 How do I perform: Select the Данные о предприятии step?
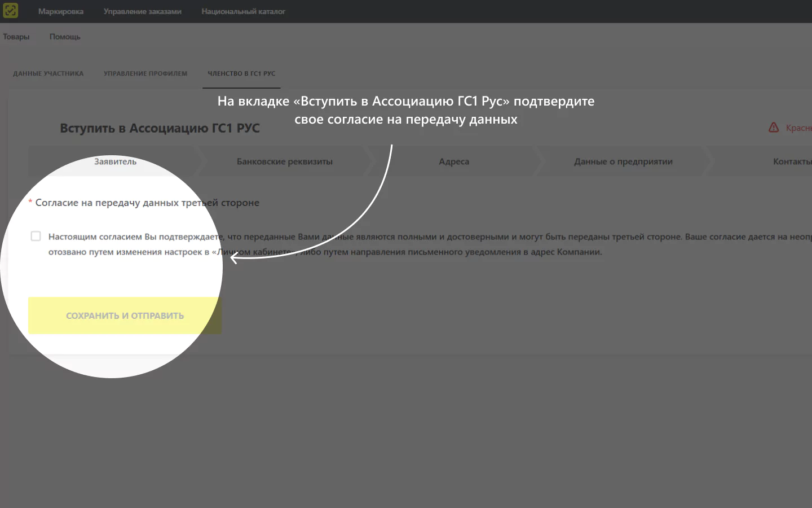(623, 161)
